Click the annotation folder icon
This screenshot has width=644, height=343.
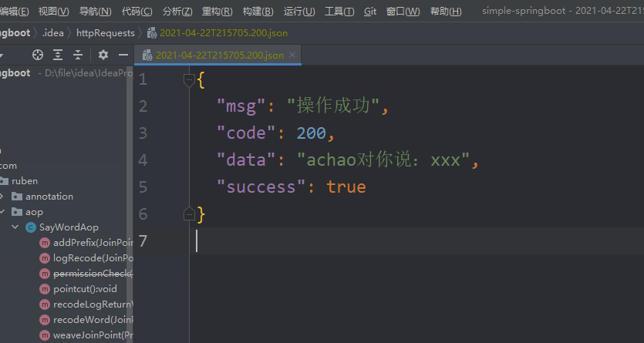click(18, 197)
